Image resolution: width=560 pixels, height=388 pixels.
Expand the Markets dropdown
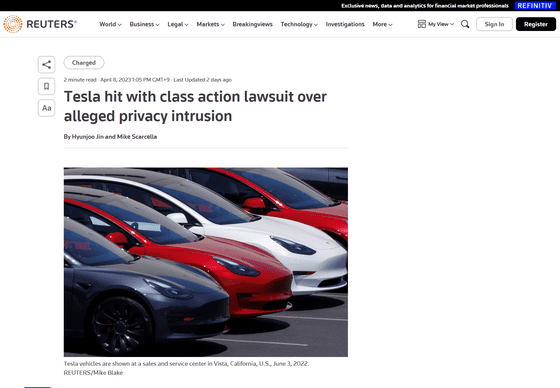[x=210, y=24]
